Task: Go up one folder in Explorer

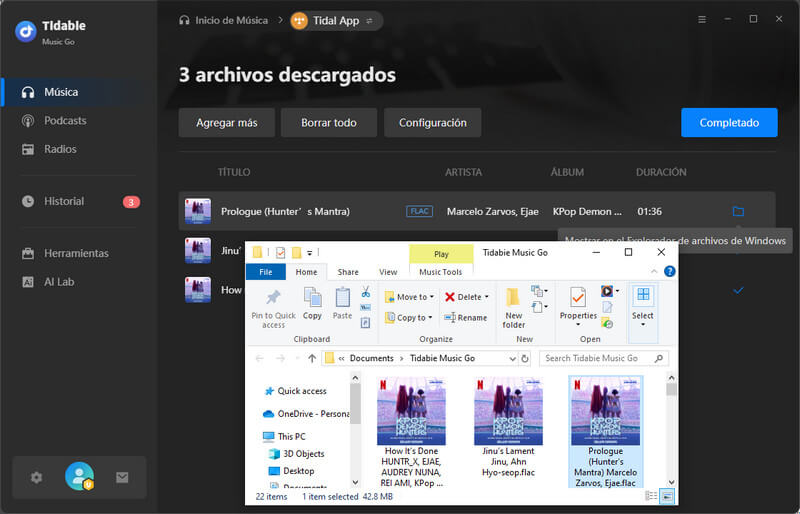Action: coord(312,359)
